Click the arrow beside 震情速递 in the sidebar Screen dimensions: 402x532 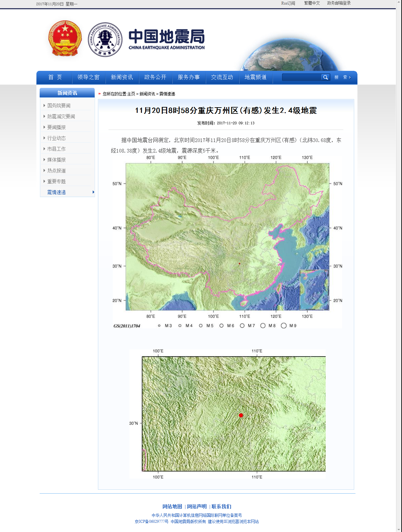pos(93,192)
